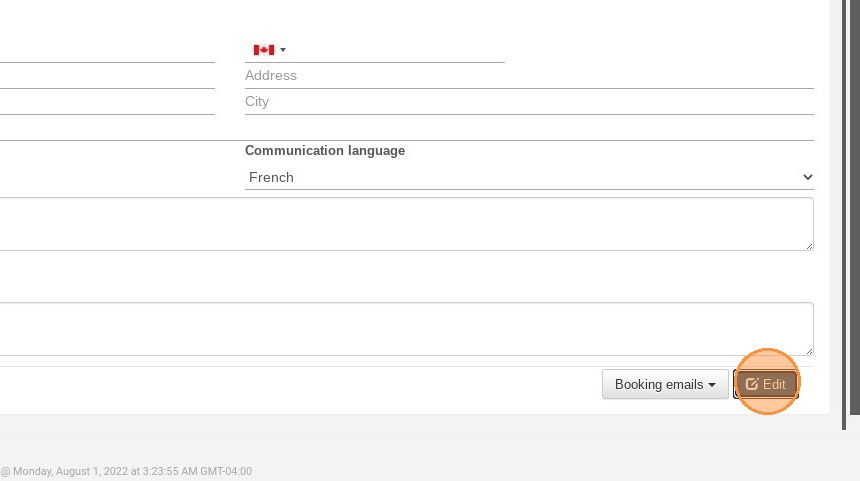This screenshot has width=860, height=481.
Task: Open the Booking emails menu
Action: 665,384
